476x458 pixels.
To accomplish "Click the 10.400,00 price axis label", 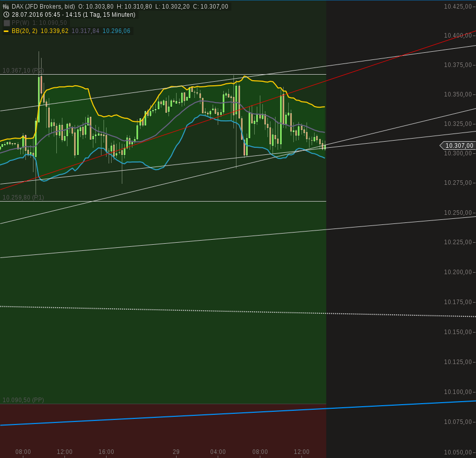I will click(x=458, y=36).
